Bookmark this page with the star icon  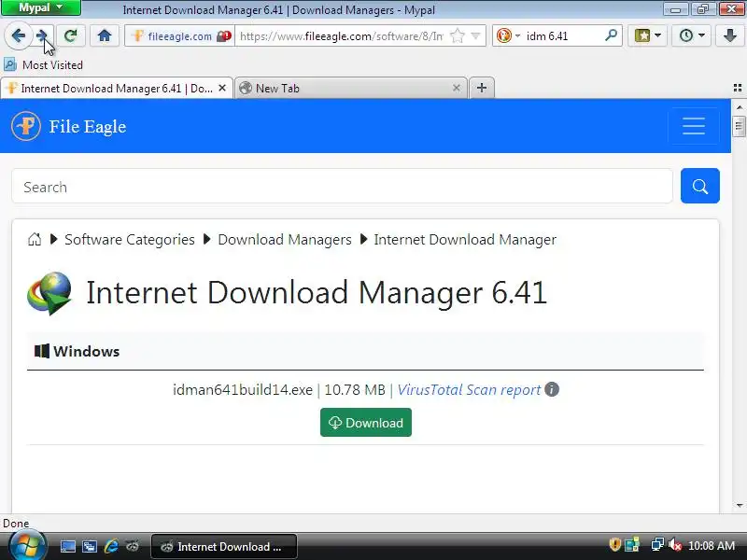pyautogui.click(x=458, y=35)
